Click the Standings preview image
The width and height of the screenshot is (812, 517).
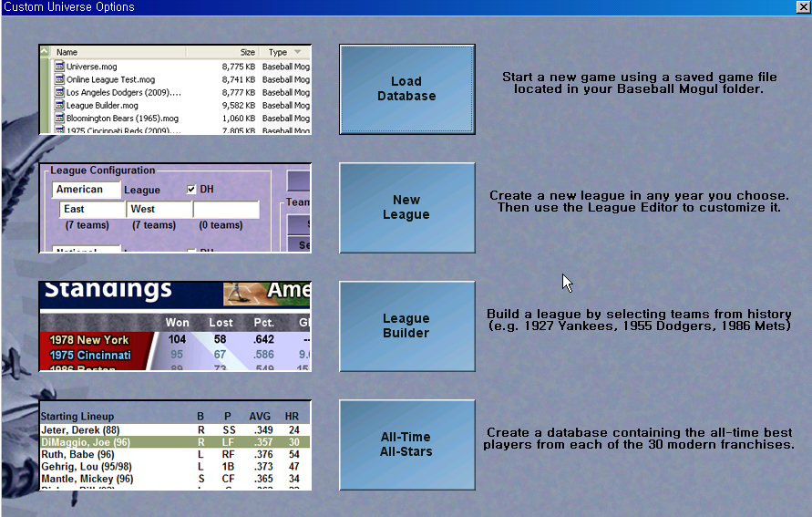(x=175, y=326)
